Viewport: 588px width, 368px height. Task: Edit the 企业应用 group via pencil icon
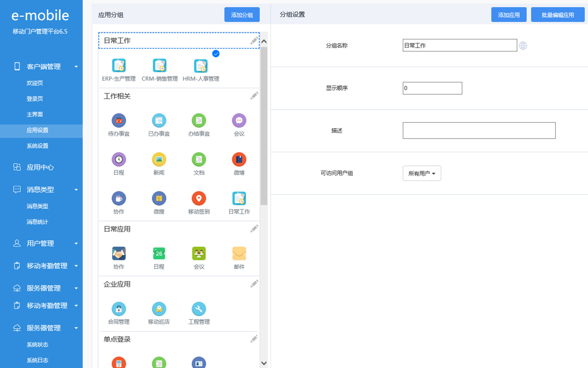[x=254, y=284]
